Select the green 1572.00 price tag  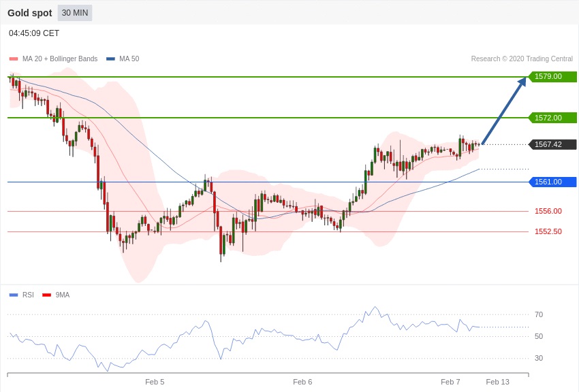point(552,118)
